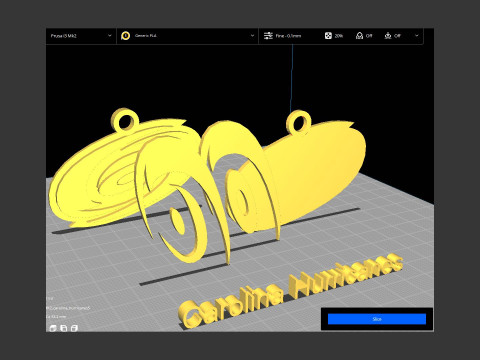Open the Prusa i3 Mk2 printer selector

coord(81,36)
